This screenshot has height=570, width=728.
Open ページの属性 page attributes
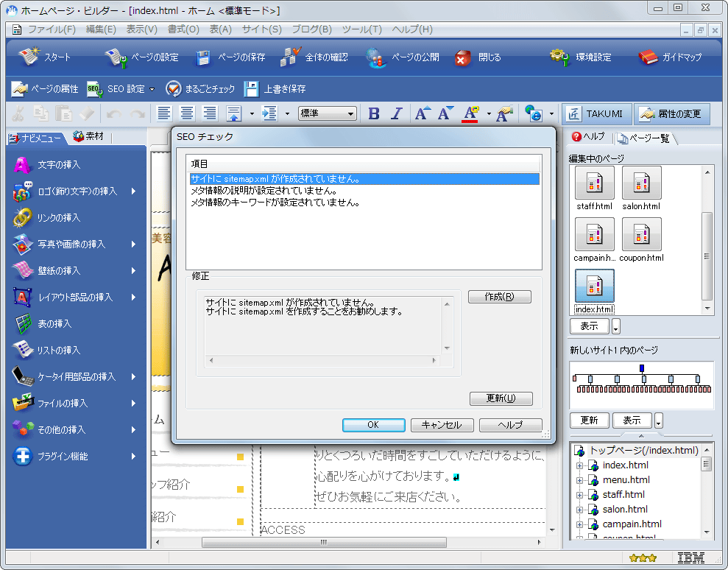click(x=45, y=88)
